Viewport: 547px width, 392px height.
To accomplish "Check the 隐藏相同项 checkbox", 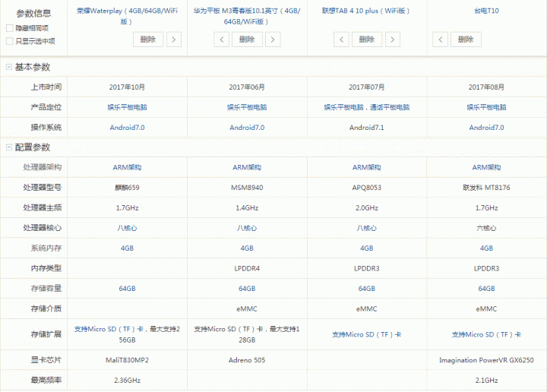I will click(x=10, y=28).
